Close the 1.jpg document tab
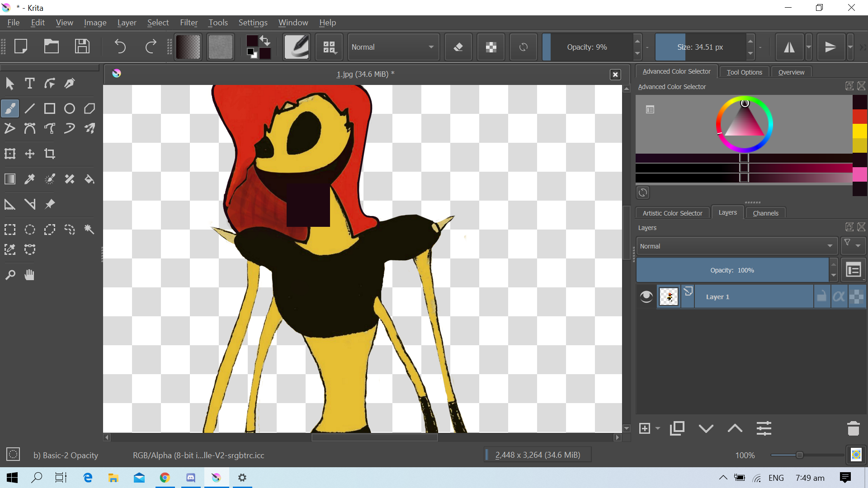This screenshot has height=488, width=868. 615,75
